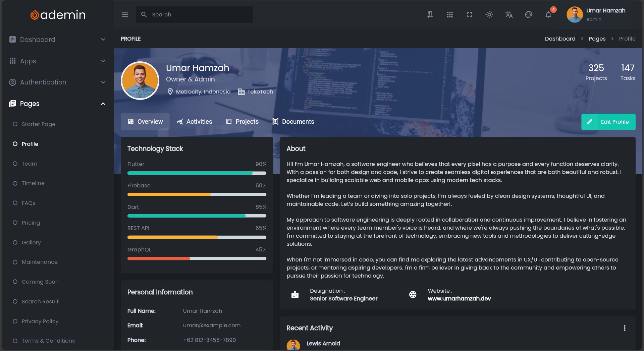Viewport: 644px width, 351px height.
Task: Enter fullscreen mode via header icon
Action: 470,15
